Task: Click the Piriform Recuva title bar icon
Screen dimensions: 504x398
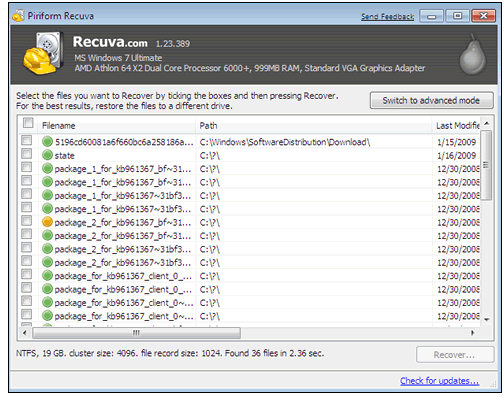Action: (x=18, y=16)
